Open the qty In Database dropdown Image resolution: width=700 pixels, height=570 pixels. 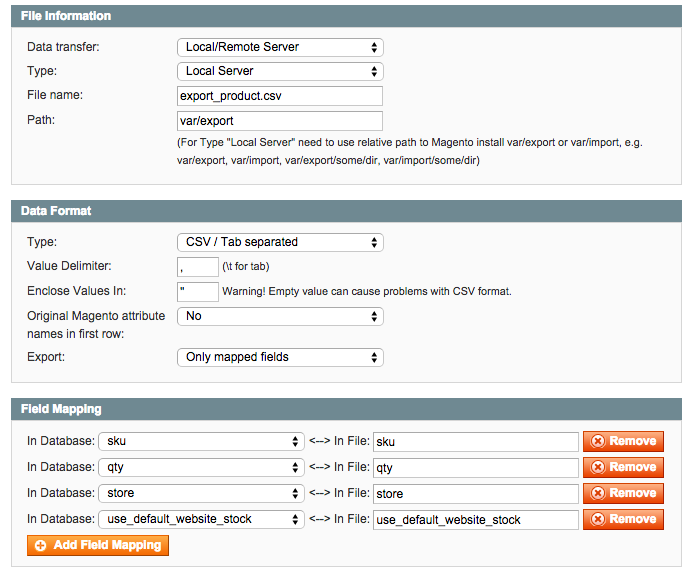point(201,467)
